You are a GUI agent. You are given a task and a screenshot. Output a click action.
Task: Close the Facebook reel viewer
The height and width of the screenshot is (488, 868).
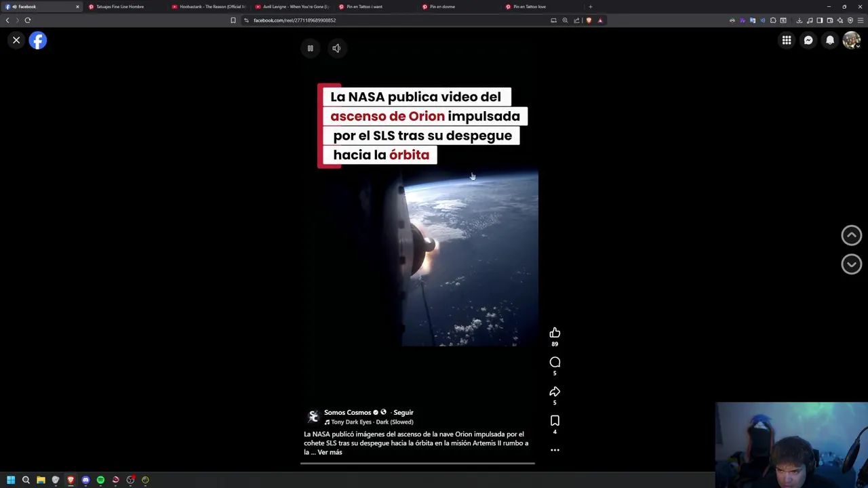pyautogui.click(x=16, y=41)
